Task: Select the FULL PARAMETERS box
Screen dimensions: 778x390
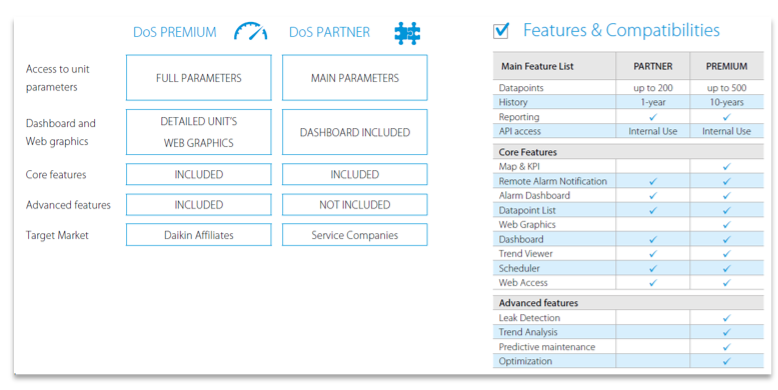Action: (198, 78)
